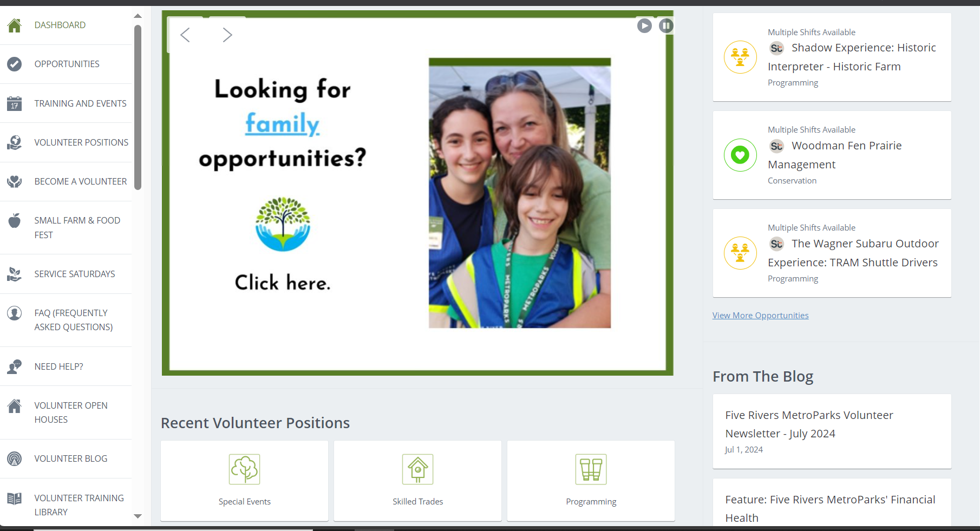Click the Dashboard home icon
980x531 pixels.
(15, 25)
